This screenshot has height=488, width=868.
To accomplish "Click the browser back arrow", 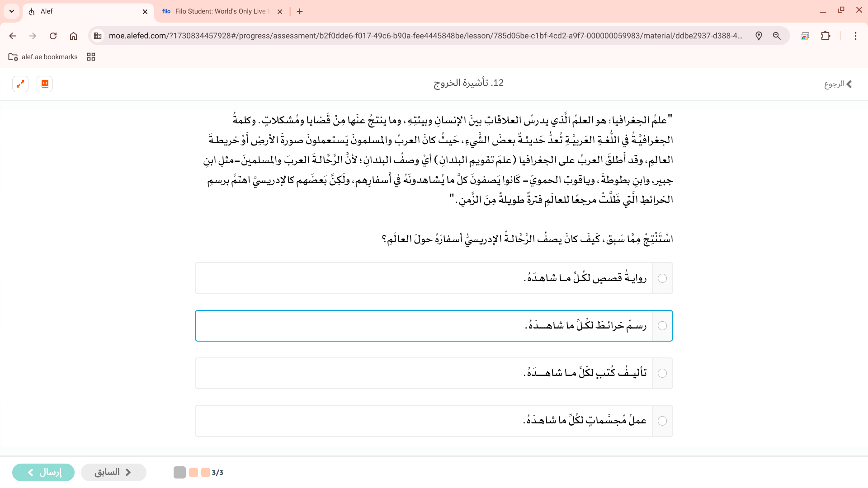I will [13, 36].
